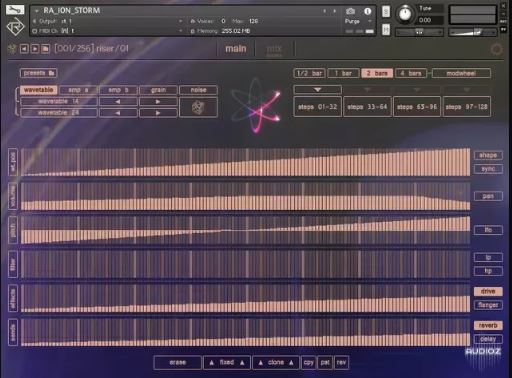Viewport: 512px width, 378px height.
Task: Set length to 4 bars
Action: pyautogui.click(x=411, y=73)
